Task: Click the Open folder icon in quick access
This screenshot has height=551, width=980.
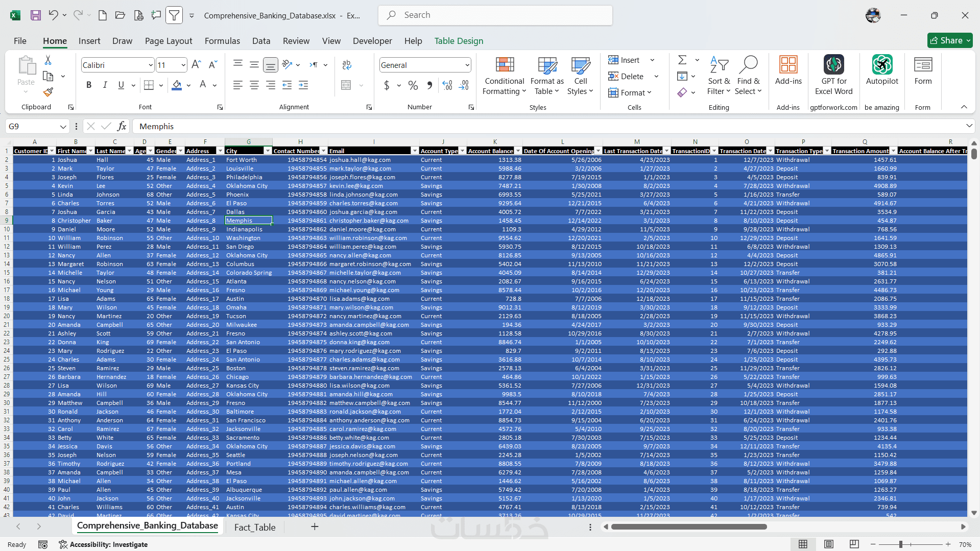Action: coord(120,15)
